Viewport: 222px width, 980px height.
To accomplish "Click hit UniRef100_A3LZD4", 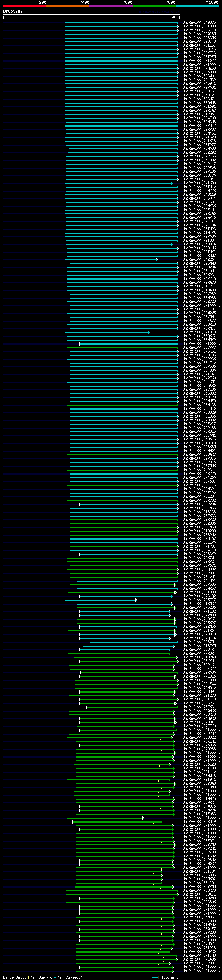I will 199,496.
